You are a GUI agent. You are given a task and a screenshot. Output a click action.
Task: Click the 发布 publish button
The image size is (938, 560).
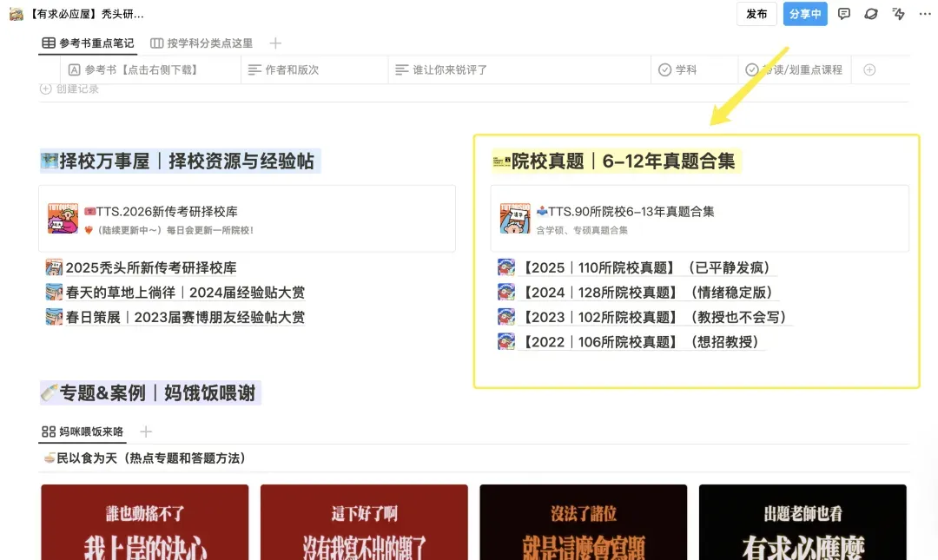(x=756, y=14)
